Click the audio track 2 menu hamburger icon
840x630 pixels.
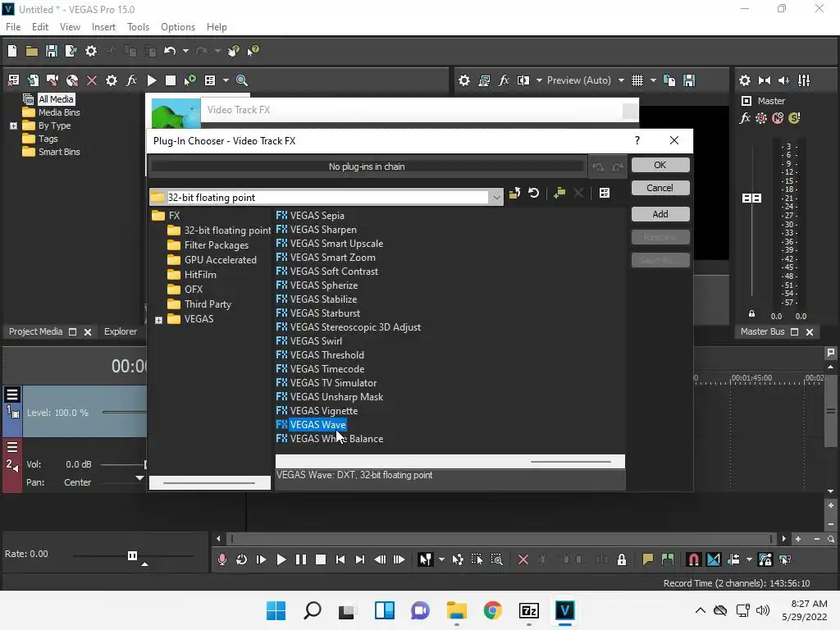pos(12,447)
